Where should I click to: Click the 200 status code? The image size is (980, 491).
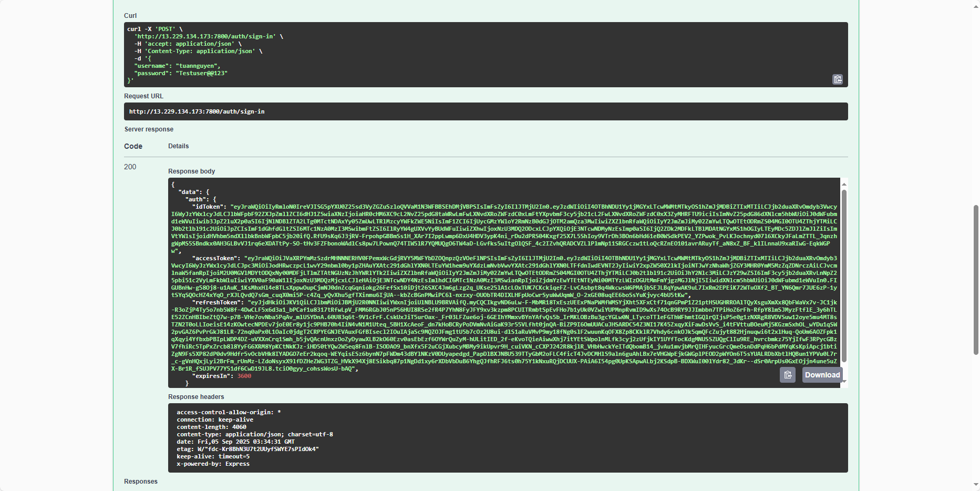130,167
